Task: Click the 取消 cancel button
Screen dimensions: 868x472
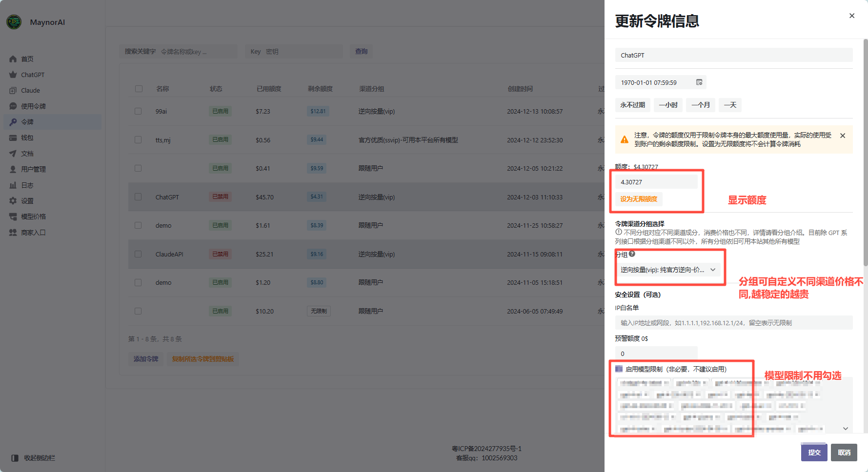Action: (x=844, y=452)
